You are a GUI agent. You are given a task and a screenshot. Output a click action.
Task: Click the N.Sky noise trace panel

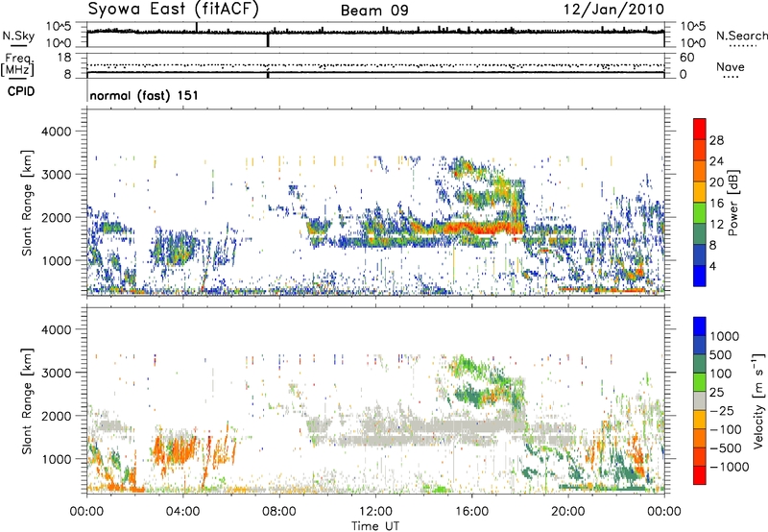click(375, 35)
